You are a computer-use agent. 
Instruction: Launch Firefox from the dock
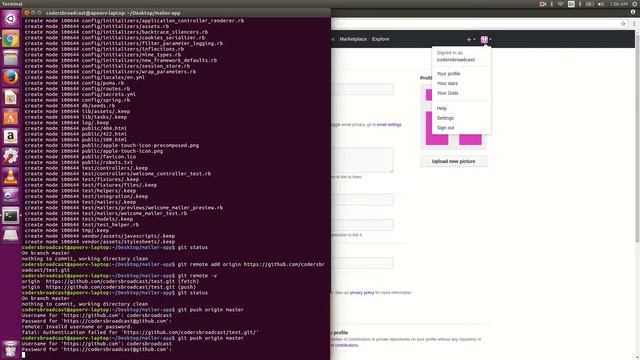coord(11,77)
